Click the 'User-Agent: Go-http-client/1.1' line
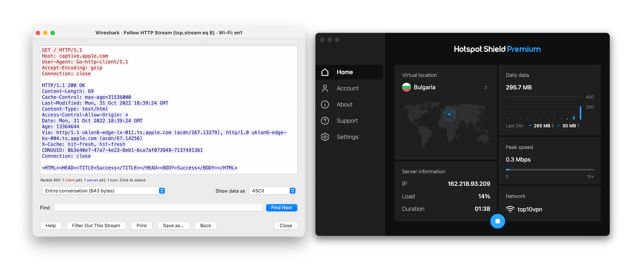This screenshot has height=276, width=644. [85, 62]
